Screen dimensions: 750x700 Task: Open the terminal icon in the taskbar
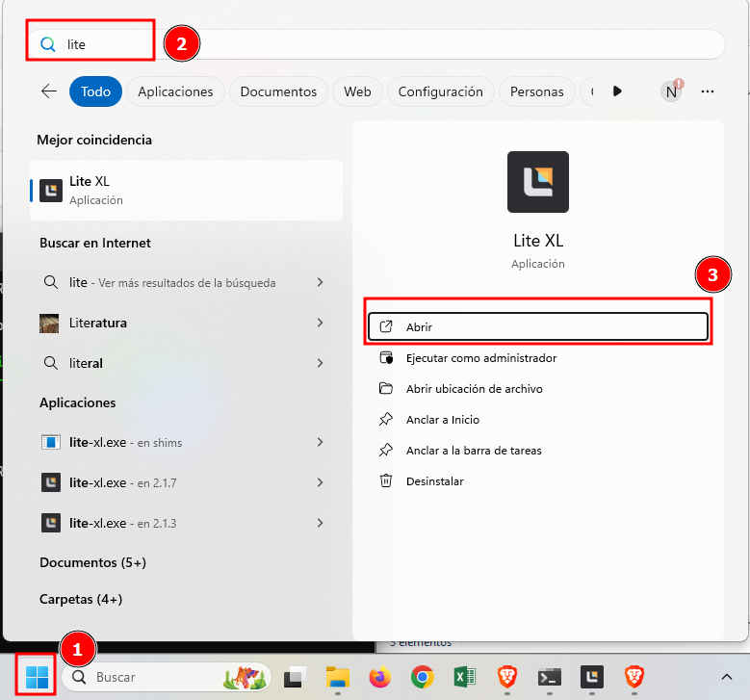tap(549, 677)
